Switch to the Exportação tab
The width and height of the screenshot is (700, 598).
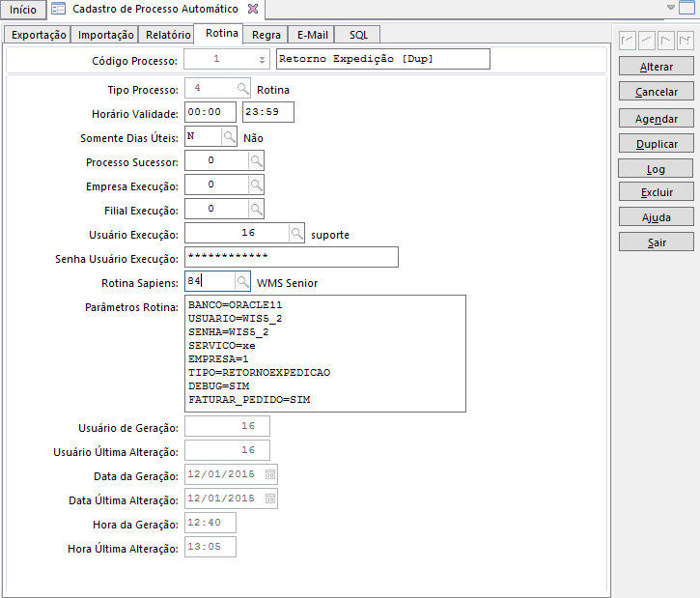[x=39, y=35]
